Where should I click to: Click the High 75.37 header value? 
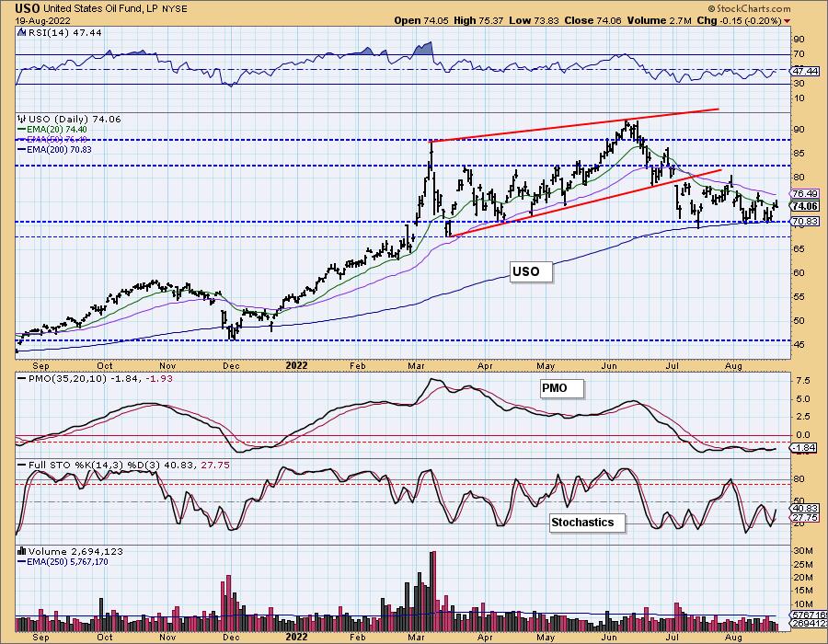(x=479, y=20)
